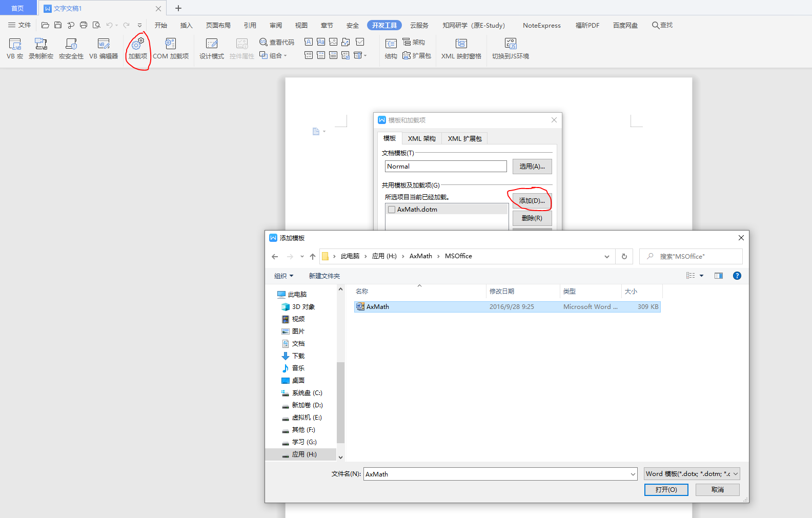Screen dimensions: 812x518
Task: Click the Normal document template field
Action: [446, 167]
